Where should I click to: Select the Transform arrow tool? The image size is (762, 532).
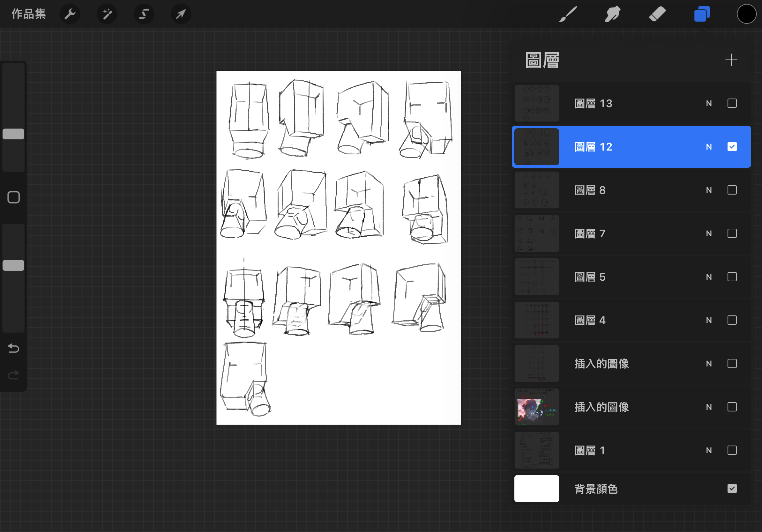click(181, 14)
